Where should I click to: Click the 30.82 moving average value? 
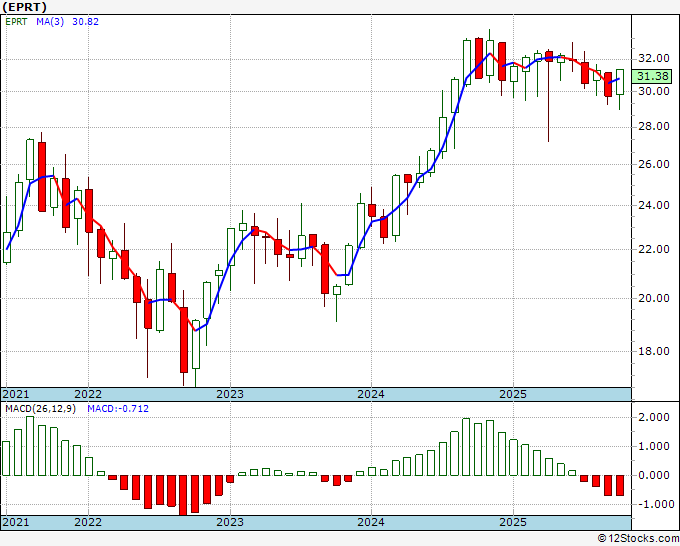[x=85, y=22]
